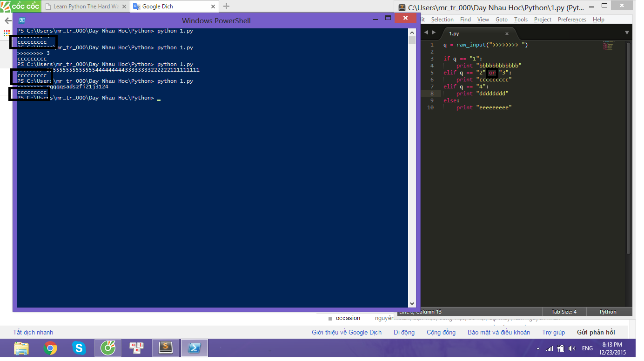Open File Explorer from the taskbar
This screenshot has height=361, width=644.
click(x=21, y=348)
